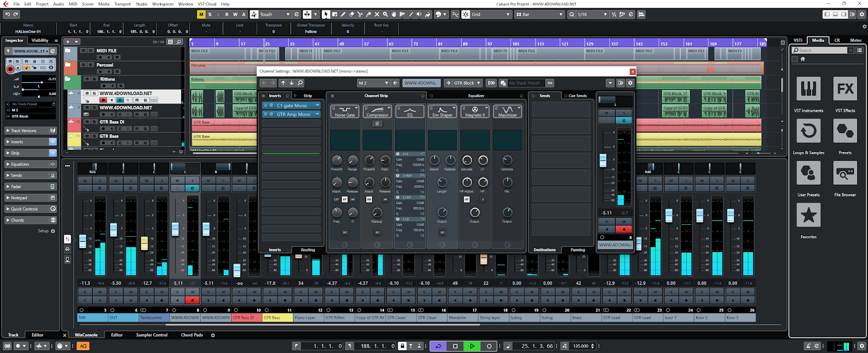Select the Glue tool

pyautogui.click(x=368, y=15)
